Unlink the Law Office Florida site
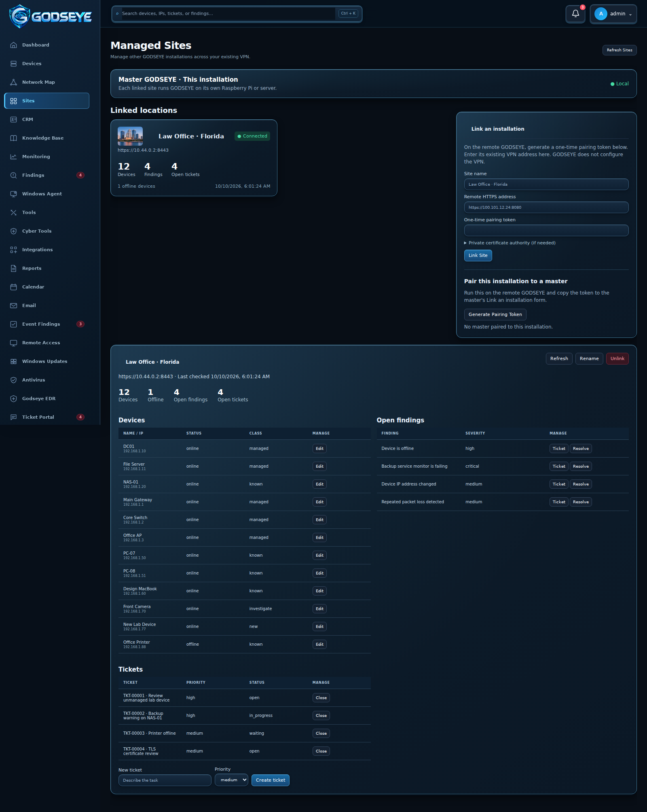The width and height of the screenshot is (647, 812). [x=617, y=358]
